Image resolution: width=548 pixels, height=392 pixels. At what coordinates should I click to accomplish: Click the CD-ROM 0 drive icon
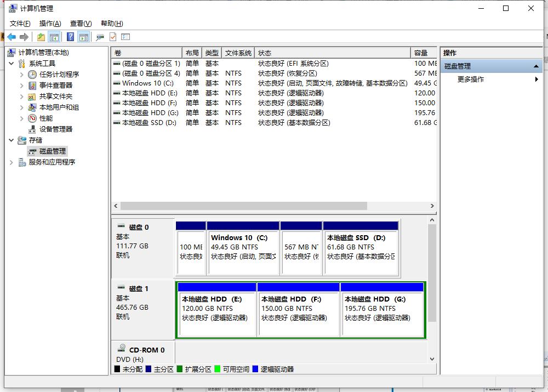(x=122, y=348)
